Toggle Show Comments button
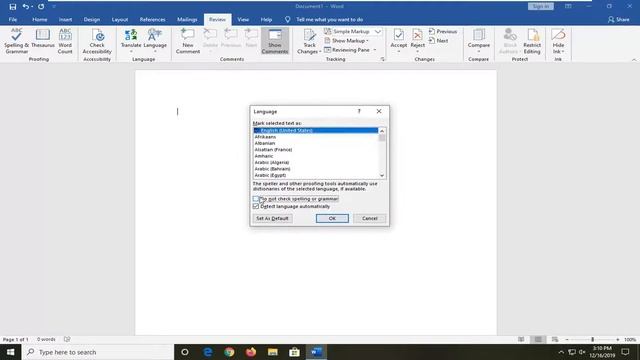This screenshot has height=360, width=640. (x=275, y=41)
